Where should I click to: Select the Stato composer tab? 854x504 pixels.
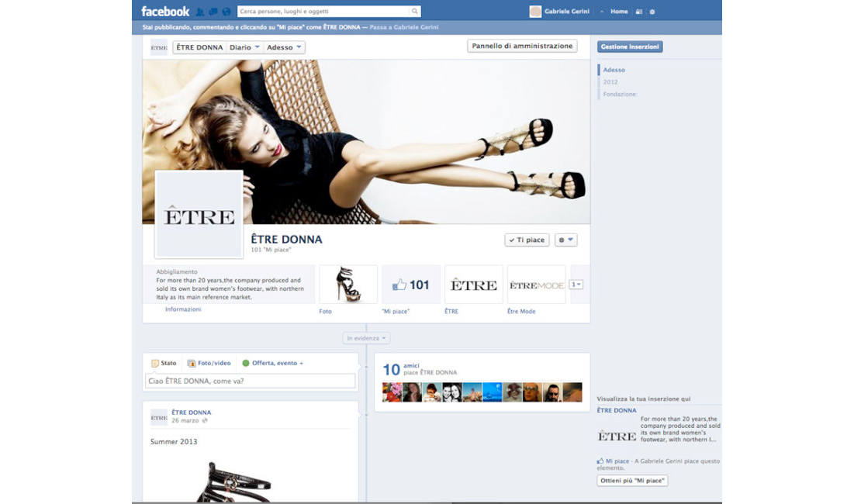click(x=164, y=363)
